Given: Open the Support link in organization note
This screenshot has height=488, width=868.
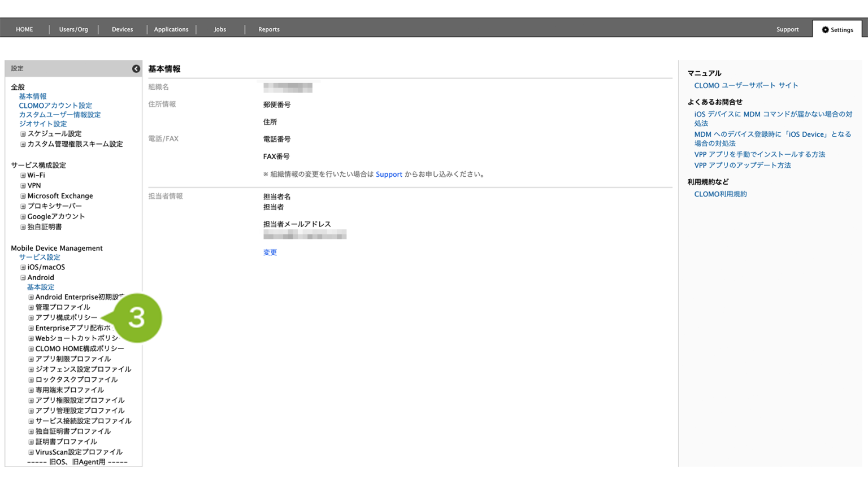Looking at the screenshot, I should (x=389, y=175).
